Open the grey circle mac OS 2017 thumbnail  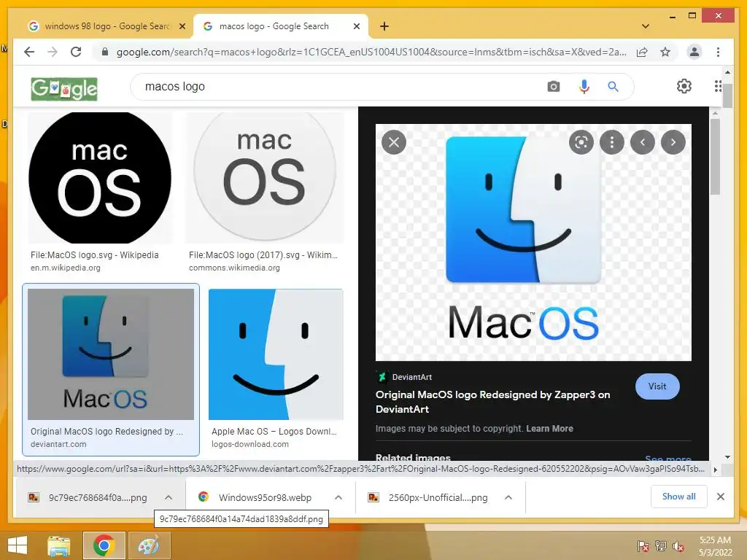tap(264, 178)
